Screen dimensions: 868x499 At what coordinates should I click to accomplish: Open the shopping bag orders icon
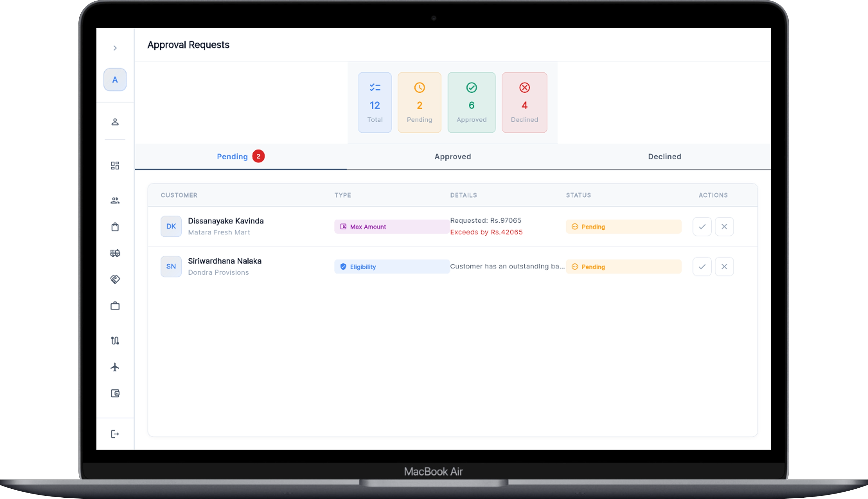(115, 227)
